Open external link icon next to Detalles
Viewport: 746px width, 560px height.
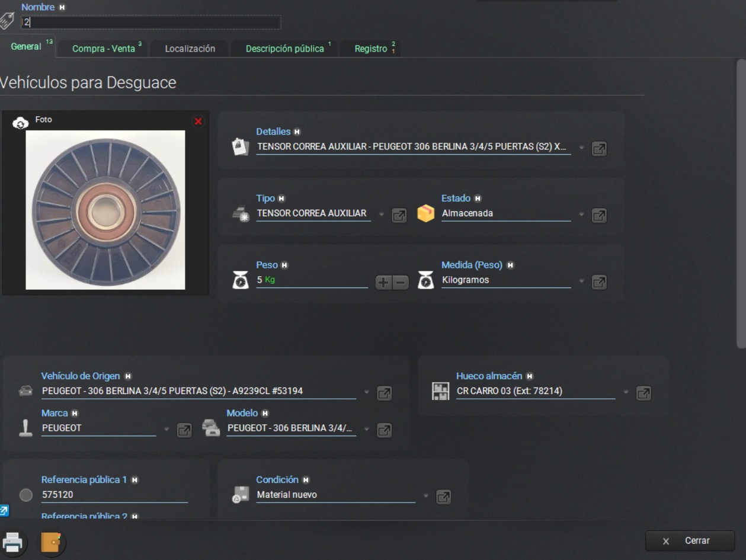point(599,149)
